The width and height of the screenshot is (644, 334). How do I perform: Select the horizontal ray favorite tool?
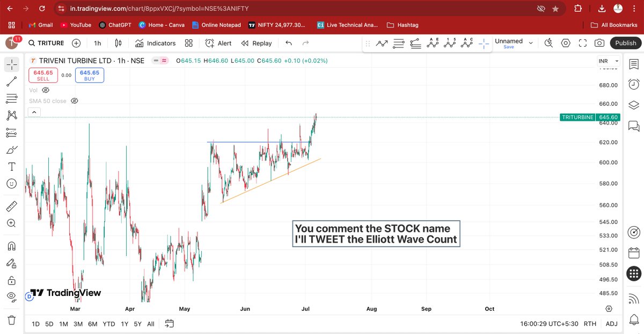tap(399, 43)
